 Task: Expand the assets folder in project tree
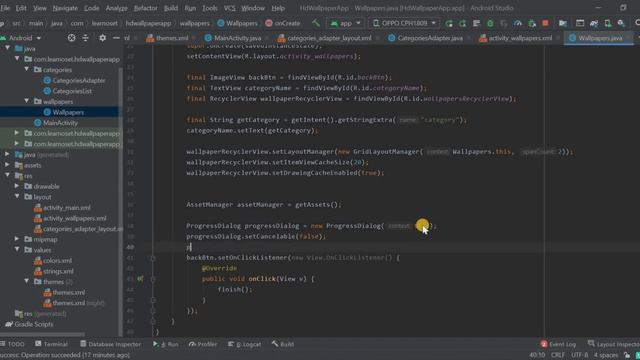[x=7, y=165]
